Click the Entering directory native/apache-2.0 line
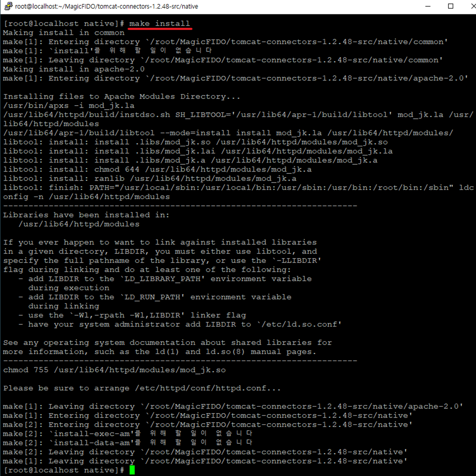Screen dimensions: 476x476 point(235,78)
